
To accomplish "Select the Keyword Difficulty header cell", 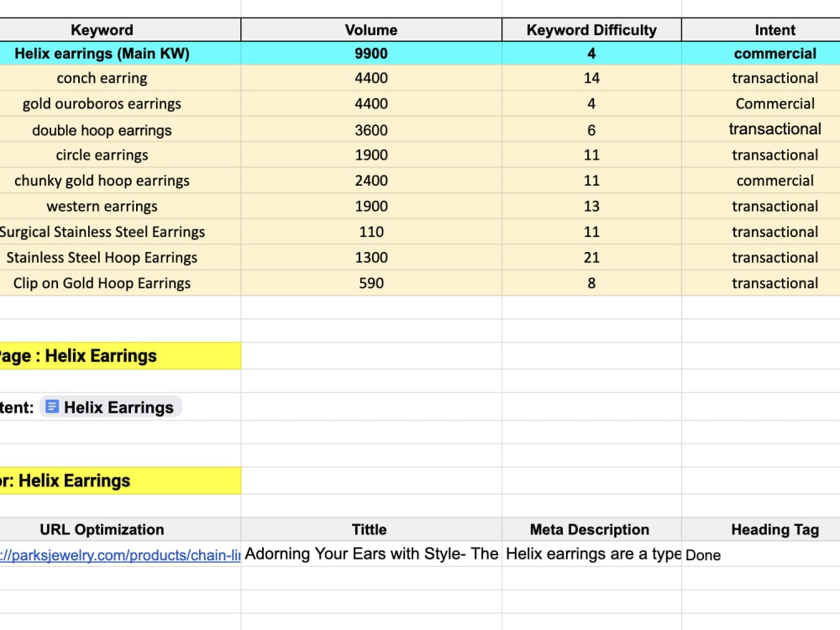I will 591,30.
